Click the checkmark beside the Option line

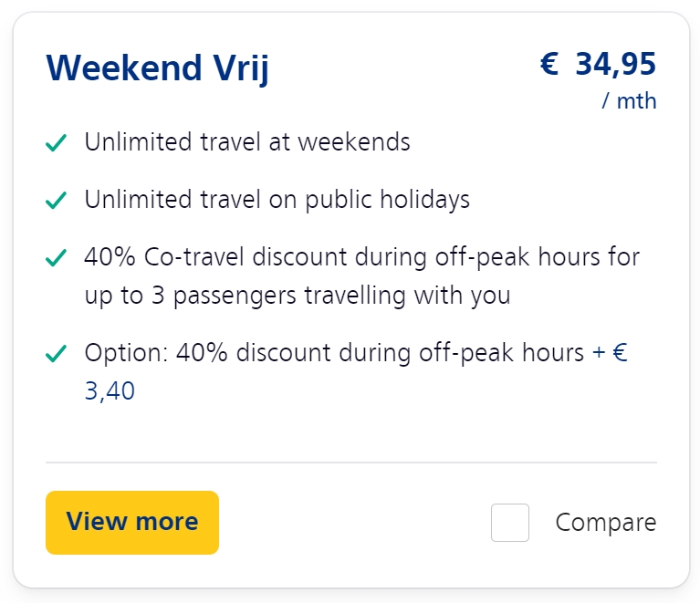click(x=57, y=353)
